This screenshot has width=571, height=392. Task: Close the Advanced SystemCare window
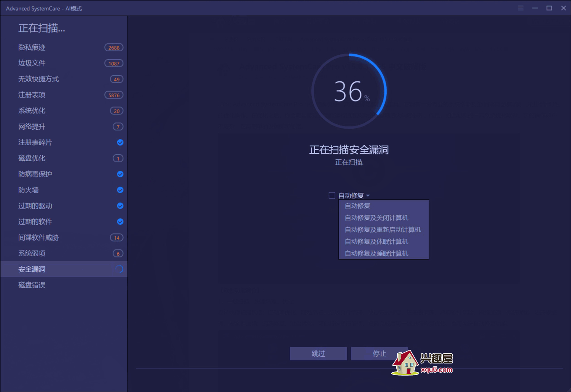(x=563, y=8)
